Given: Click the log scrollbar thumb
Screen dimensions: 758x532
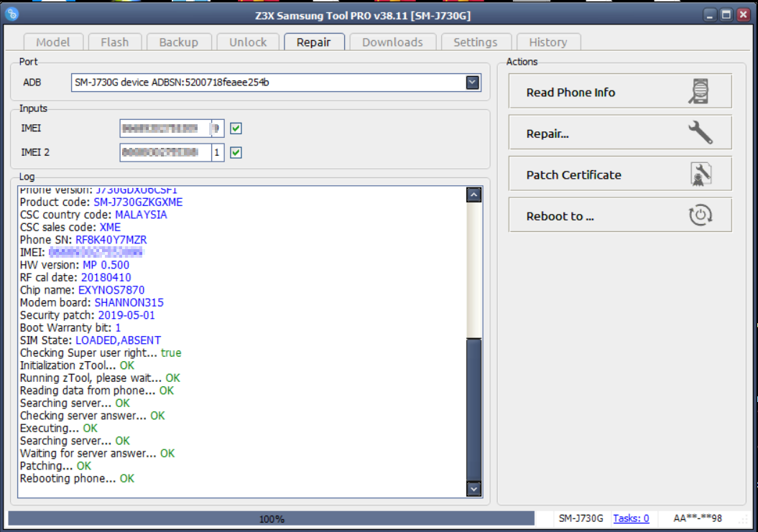Looking at the screenshot, I should 473,410.
